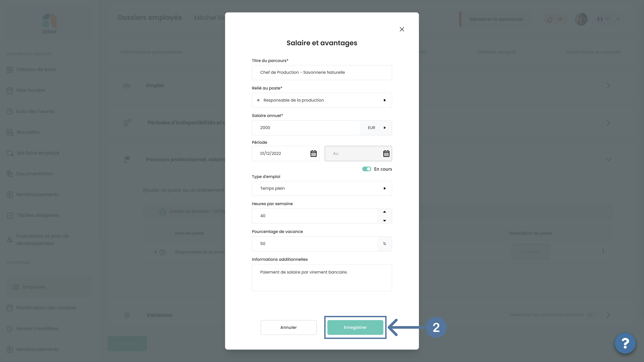Click the Heures travaillées clock icon
The width and height of the screenshot is (644, 362).
point(10,329)
